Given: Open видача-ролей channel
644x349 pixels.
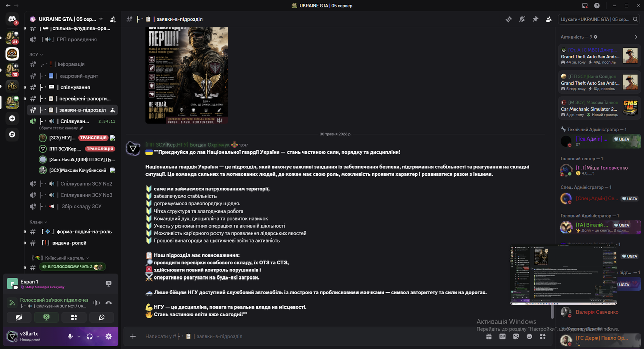Looking at the screenshot, I should 73,243.
